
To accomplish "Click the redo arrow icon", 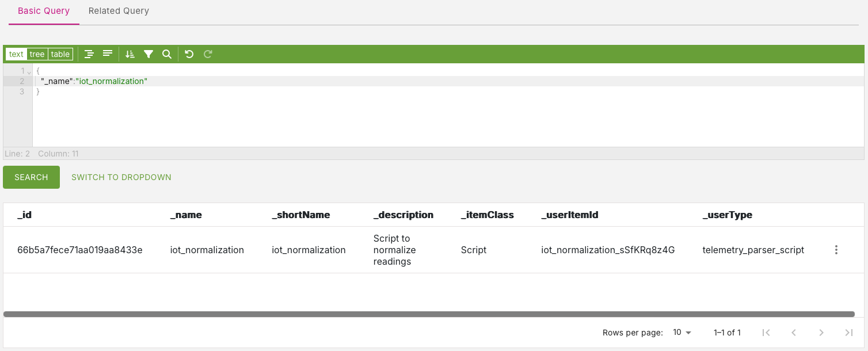I will pyautogui.click(x=208, y=54).
